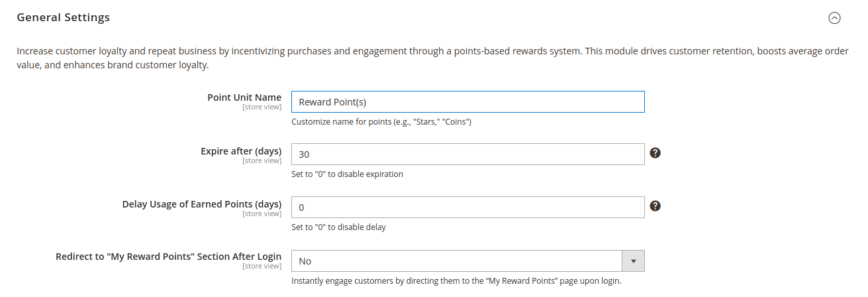Viewport: 868px width, 297px height.
Task: Click into the Expire after (days) field
Action: (467, 154)
